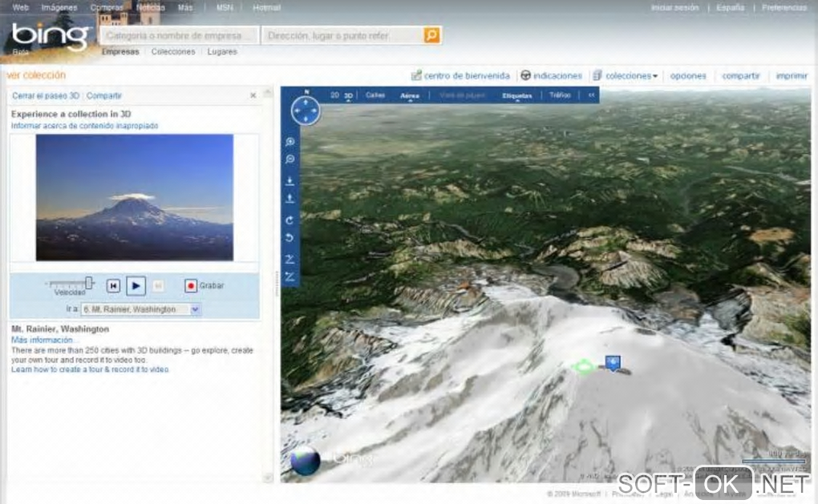The width and height of the screenshot is (818, 504).
Task: Open indicaciones driving directions
Action: coord(552,75)
